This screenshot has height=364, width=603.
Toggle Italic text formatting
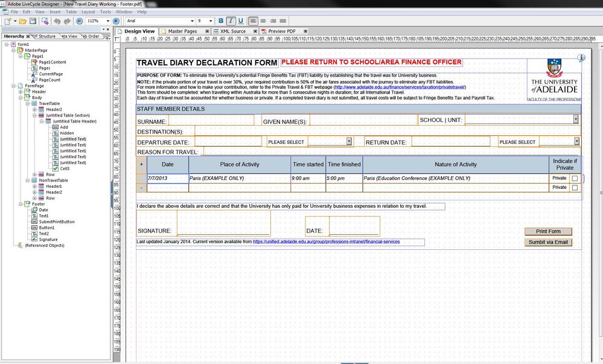pos(231,21)
